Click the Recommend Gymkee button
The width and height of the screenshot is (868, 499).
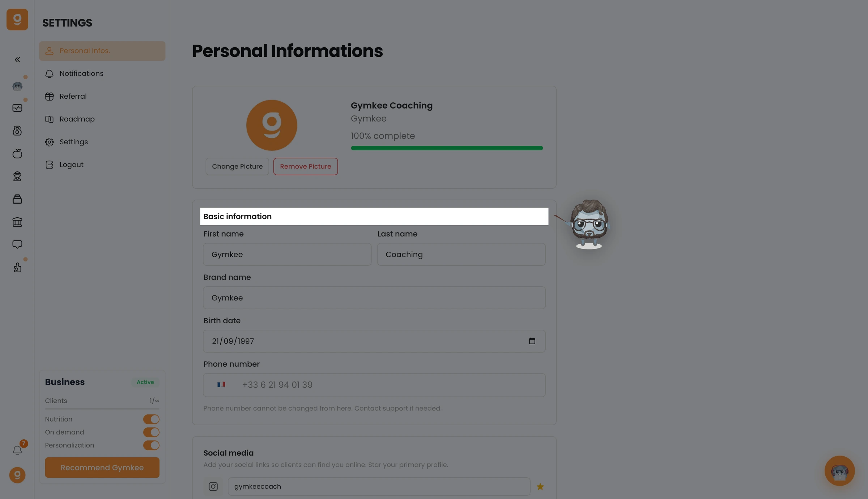click(x=102, y=468)
